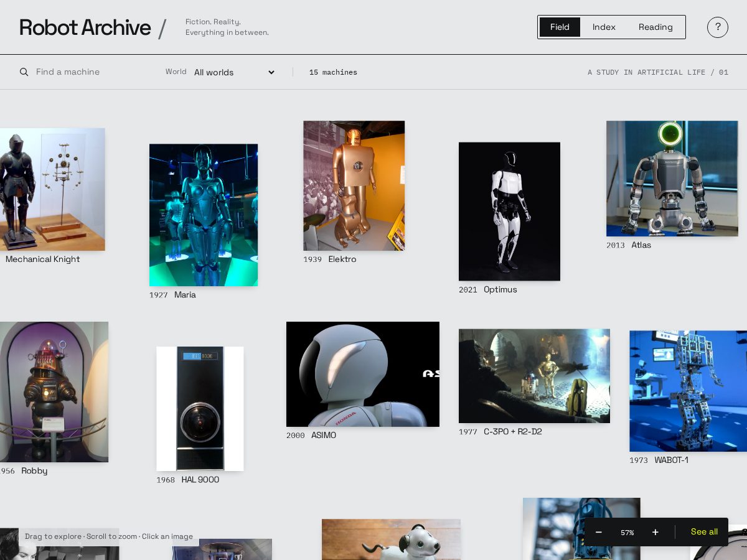Open the robot dog photo at bottom
This screenshot has height=560, width=747.
[391, 539]
